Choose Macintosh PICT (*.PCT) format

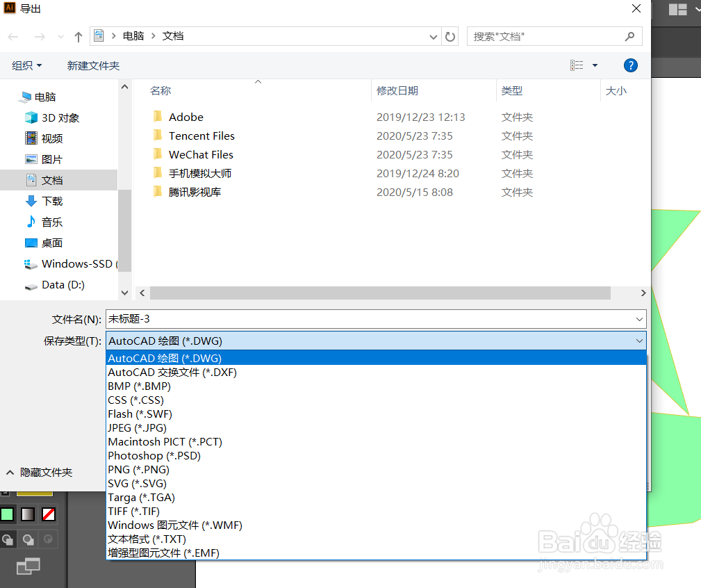(377, 442)
